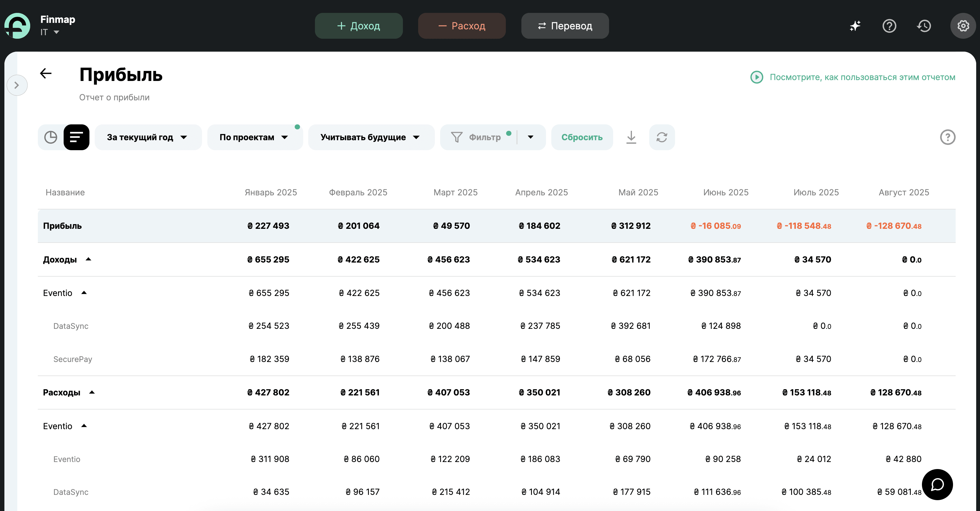
Task: Click DataSync expense value ₴ 215 412
Action: coord(450,492)
